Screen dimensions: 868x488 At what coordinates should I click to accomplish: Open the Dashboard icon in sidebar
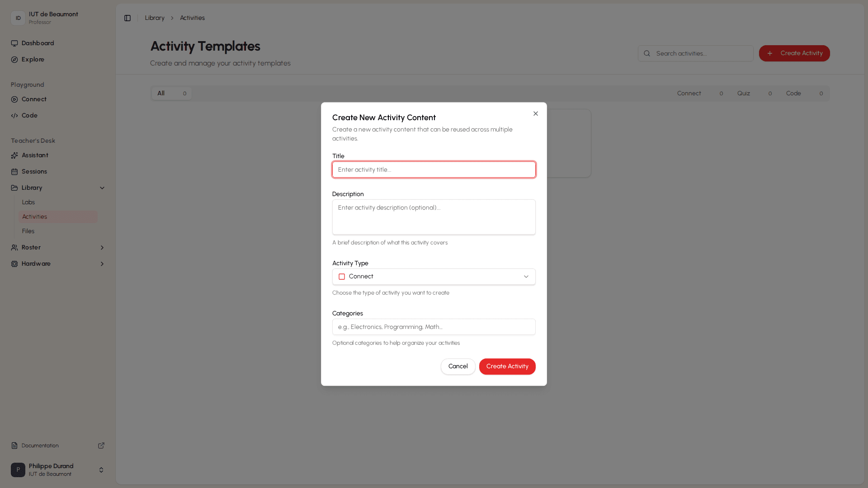click(14, 43)
